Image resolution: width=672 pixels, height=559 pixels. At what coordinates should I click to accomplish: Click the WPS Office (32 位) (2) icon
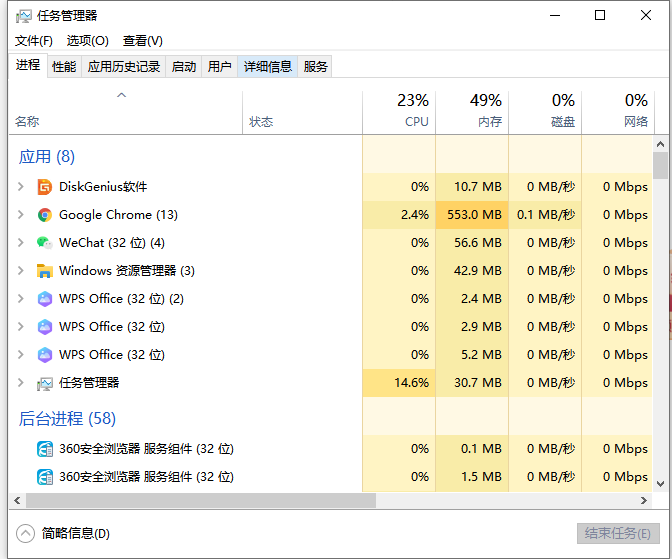coord(45,299)
